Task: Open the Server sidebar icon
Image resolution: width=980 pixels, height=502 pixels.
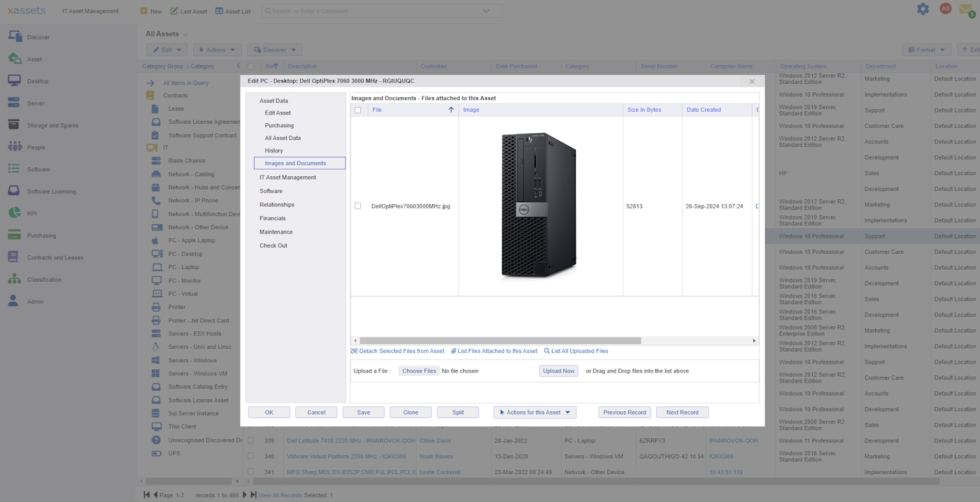Action: (x=14, y=103)
